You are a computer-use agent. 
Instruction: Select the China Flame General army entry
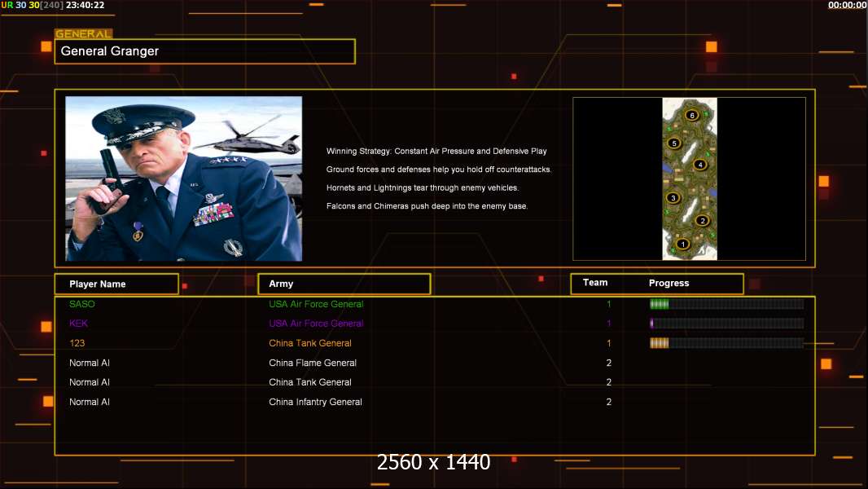click(x=313, y=363)
